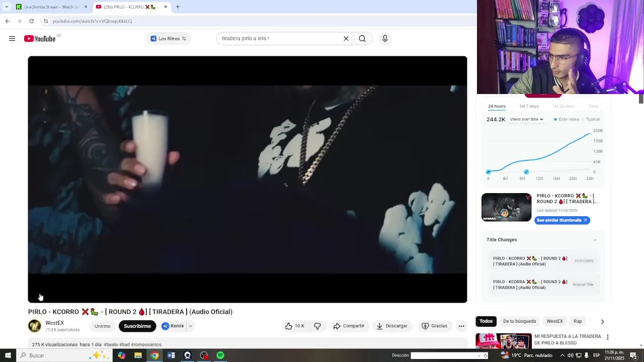Click the Gracias button

[434, 326]
